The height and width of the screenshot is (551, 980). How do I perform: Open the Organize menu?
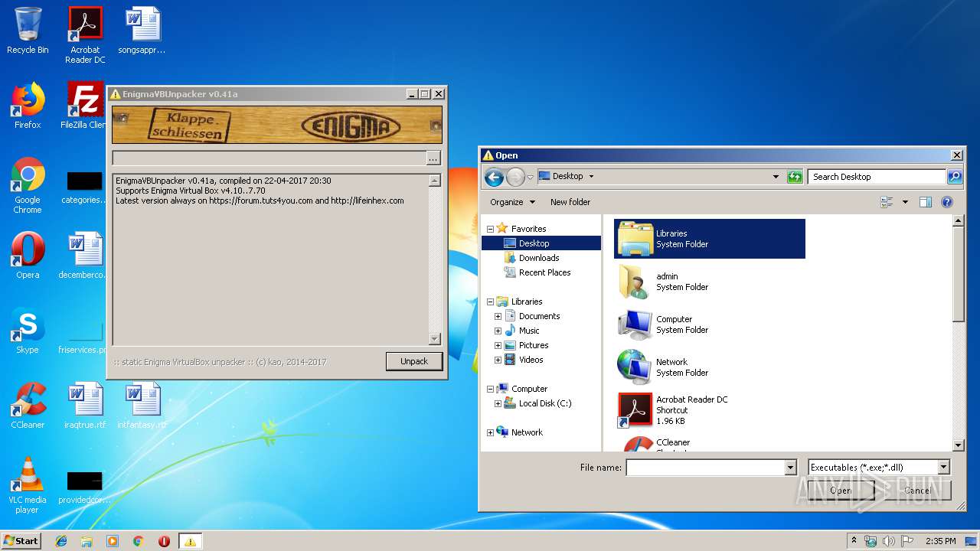[x=512, y=202]
